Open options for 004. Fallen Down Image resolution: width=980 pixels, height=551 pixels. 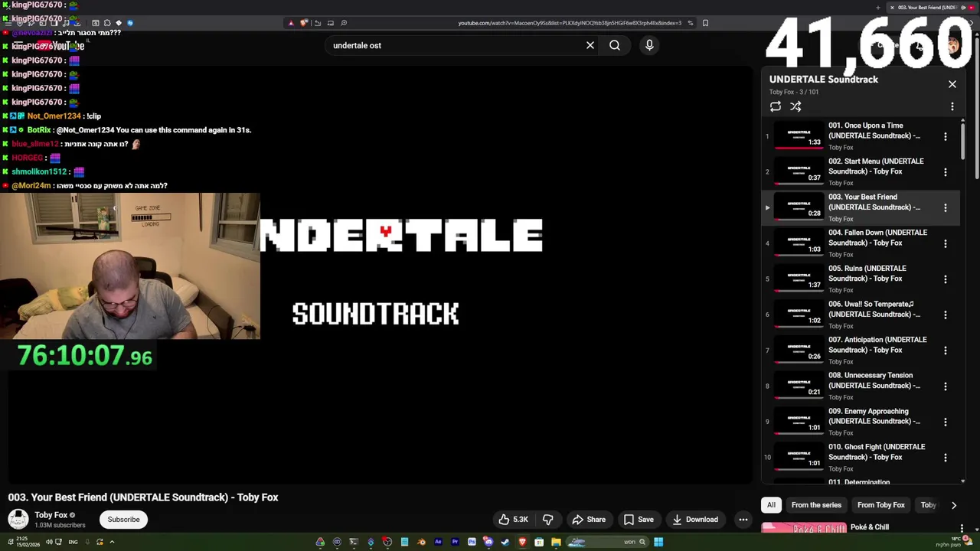click(x=946, y=243)
